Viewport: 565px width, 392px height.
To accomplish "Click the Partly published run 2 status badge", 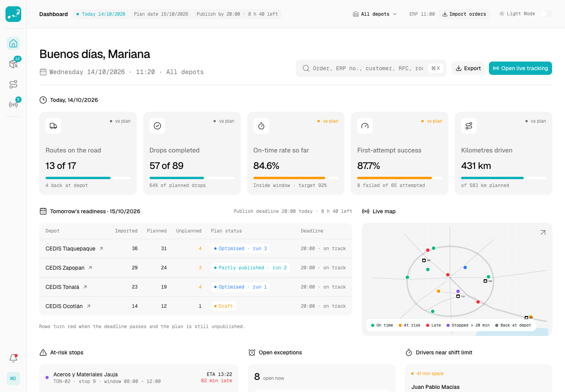I will click(250, 268).
